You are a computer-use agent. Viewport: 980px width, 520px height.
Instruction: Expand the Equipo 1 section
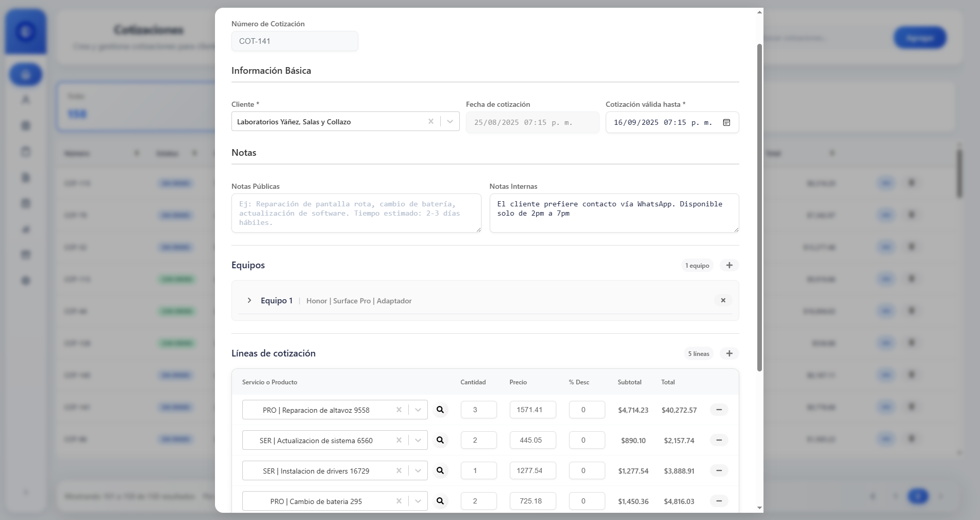pyautogui.click(x=250, y=300)
